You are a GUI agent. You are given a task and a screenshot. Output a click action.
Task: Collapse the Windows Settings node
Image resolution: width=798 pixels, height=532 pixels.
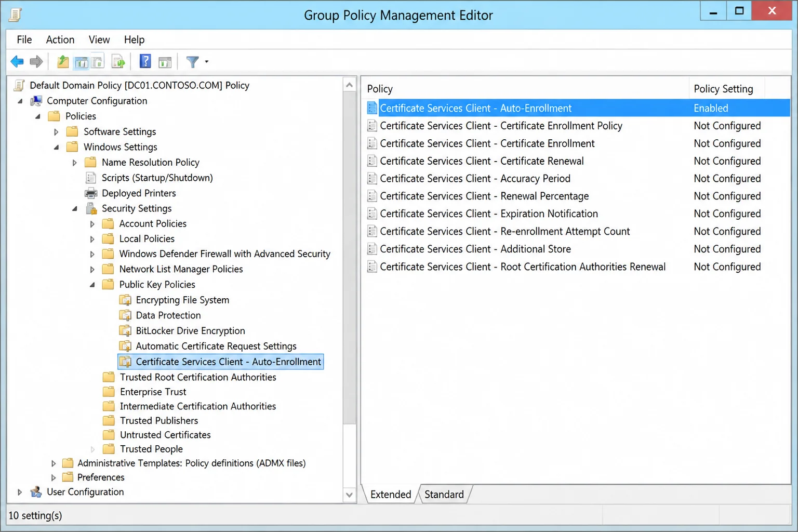click(56, 147)
